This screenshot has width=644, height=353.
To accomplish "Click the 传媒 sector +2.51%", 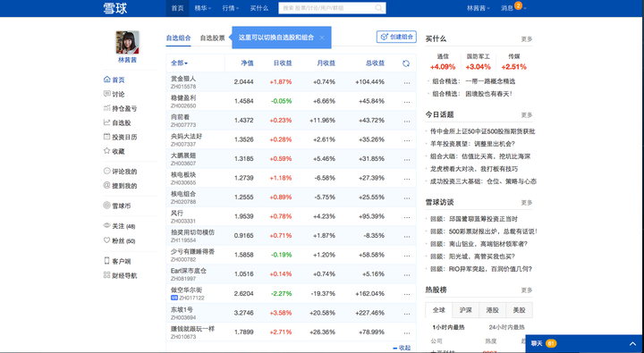I will [x=513, y=62].
